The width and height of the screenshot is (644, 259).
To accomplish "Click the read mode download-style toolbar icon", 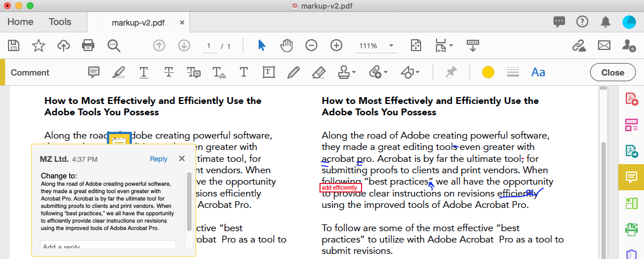I will [473, 45].
